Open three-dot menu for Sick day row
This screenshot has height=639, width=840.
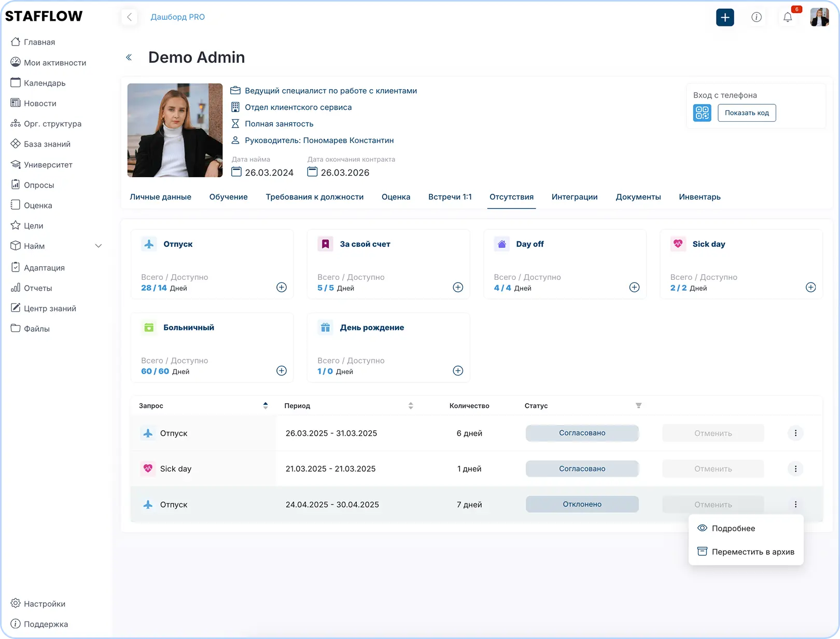click(795, 469)
